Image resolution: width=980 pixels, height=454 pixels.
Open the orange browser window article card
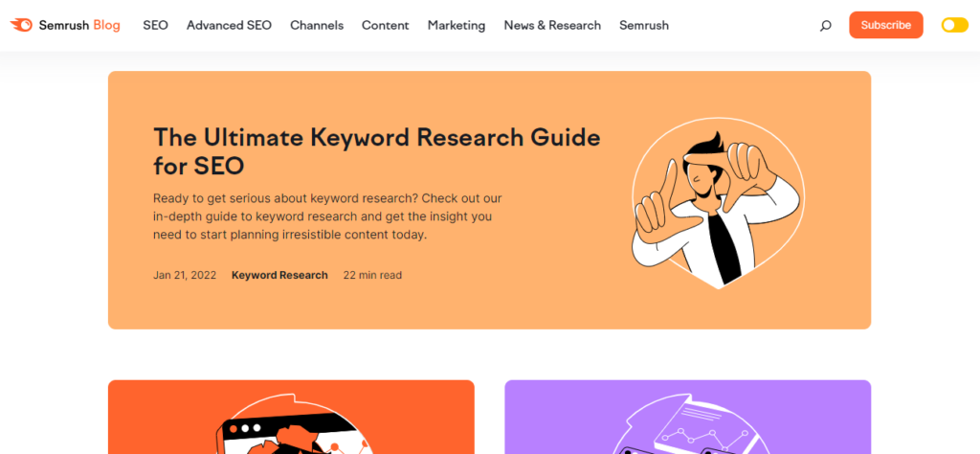click(291, 417)
